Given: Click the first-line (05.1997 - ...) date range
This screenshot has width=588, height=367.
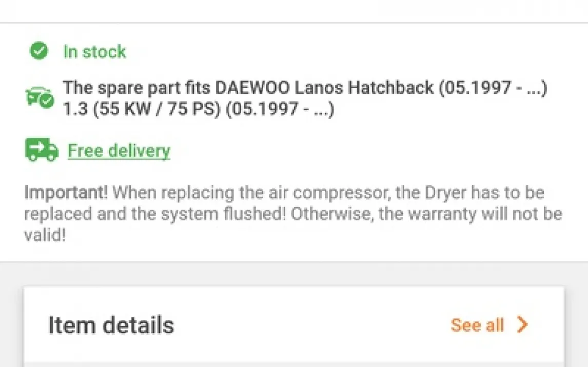Looking at the screenshot, I should click(493, 88).
